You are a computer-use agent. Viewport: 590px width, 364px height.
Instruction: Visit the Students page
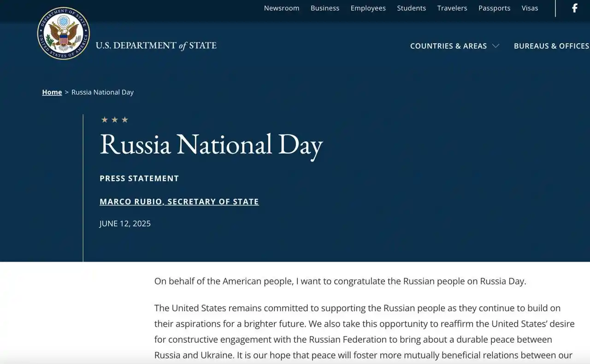tap(412, 8)
